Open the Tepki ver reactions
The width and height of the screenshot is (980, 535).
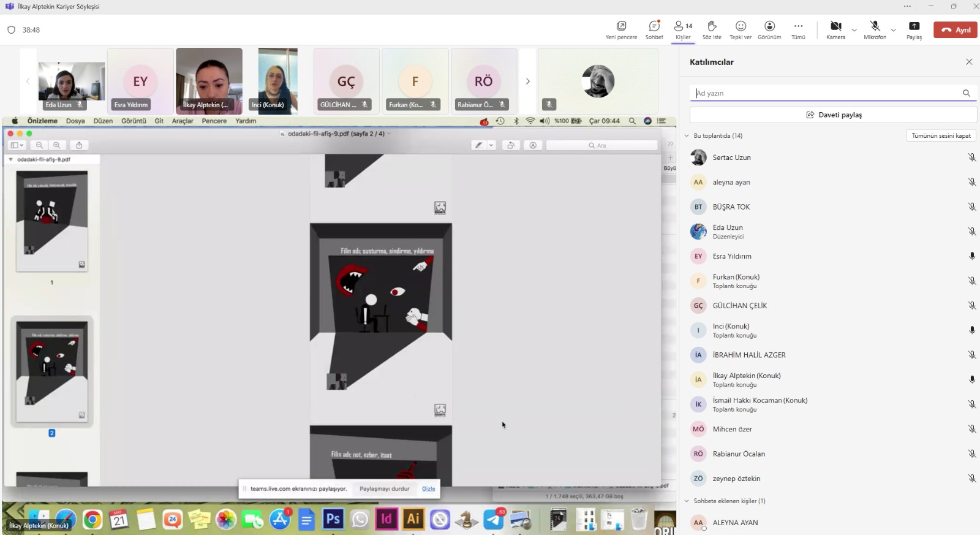(741, 30)
